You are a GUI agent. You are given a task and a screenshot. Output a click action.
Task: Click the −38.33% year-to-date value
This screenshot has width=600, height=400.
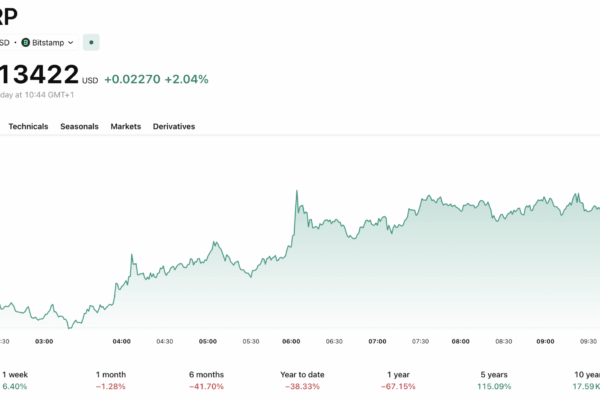click(302, 386)
